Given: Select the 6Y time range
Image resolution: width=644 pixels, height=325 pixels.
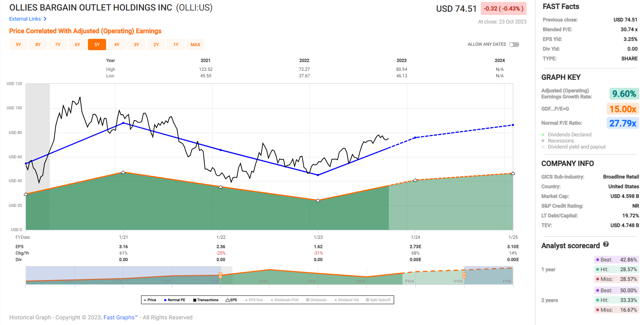Looking at the screenshot, I should tap(77, 45).
